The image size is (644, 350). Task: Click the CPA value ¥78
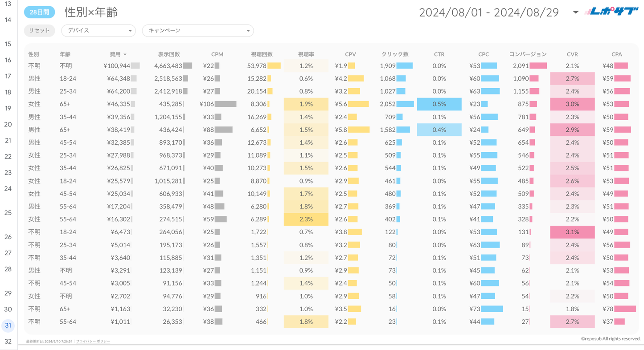[x=608, y=309]
